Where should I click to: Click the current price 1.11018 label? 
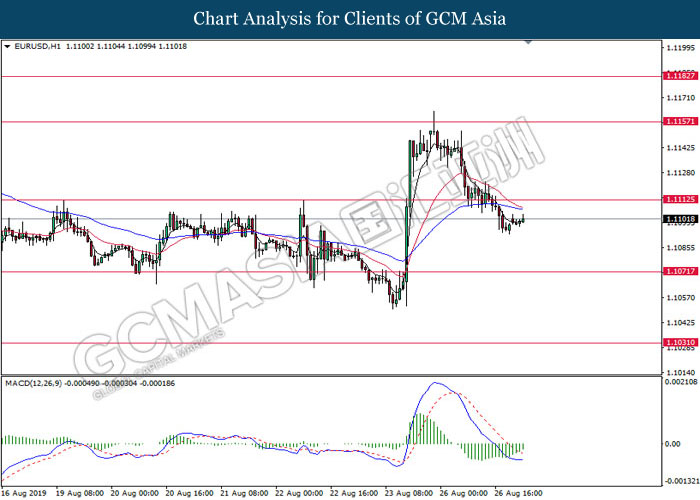(x=681, y=219)
